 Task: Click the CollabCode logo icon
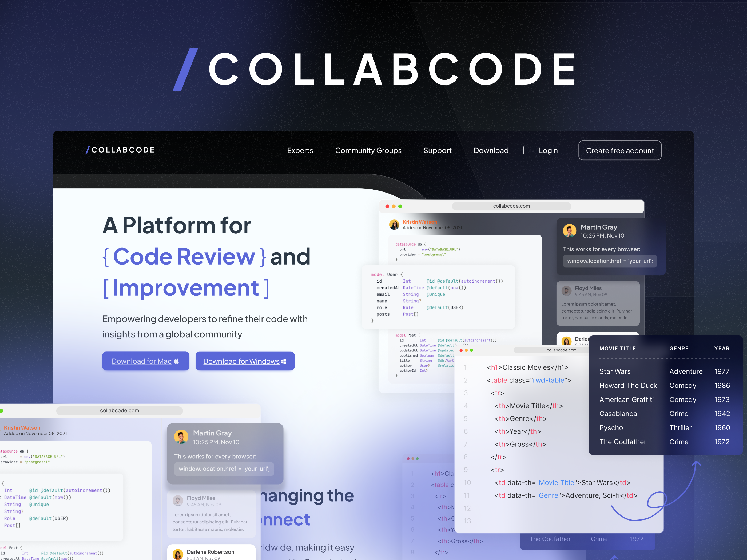pos(87,151)
